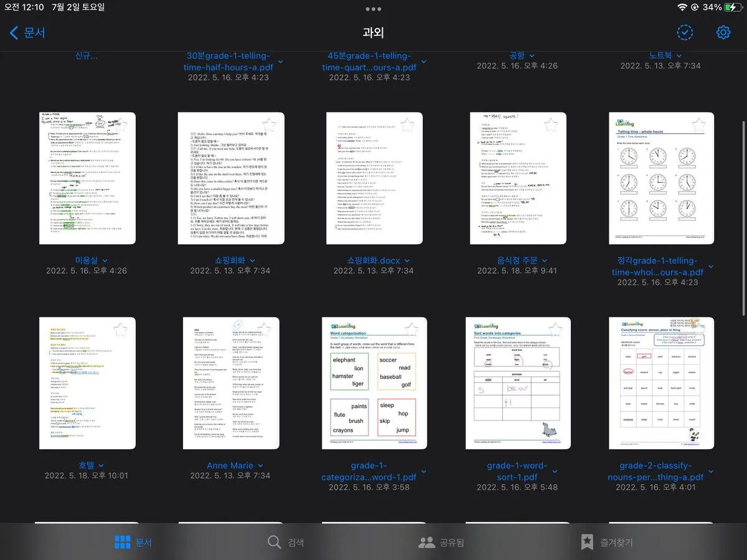Screen dimensions: 747x560
Task: Toggle favorite star on 쇼핑회화.docx thumbnail
Action: coord(408,124)
